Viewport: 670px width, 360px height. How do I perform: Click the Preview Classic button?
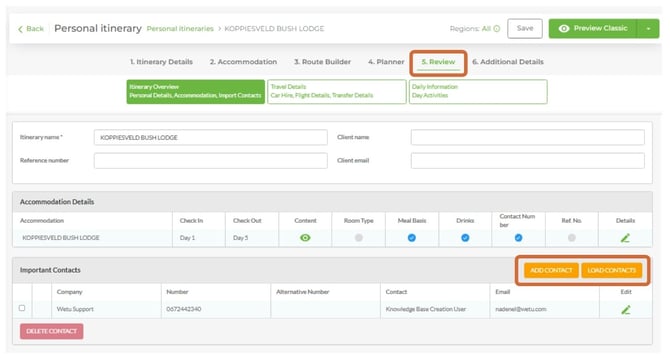click(593, 29)
